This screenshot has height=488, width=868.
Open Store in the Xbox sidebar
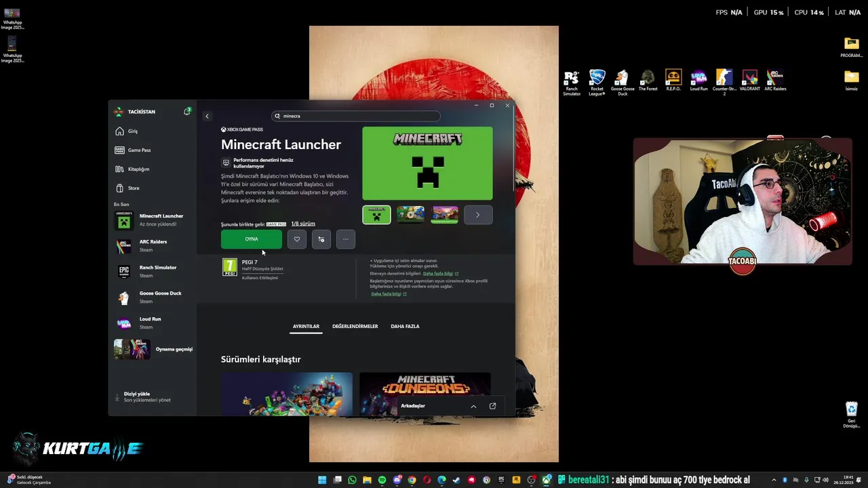[153, 188]
